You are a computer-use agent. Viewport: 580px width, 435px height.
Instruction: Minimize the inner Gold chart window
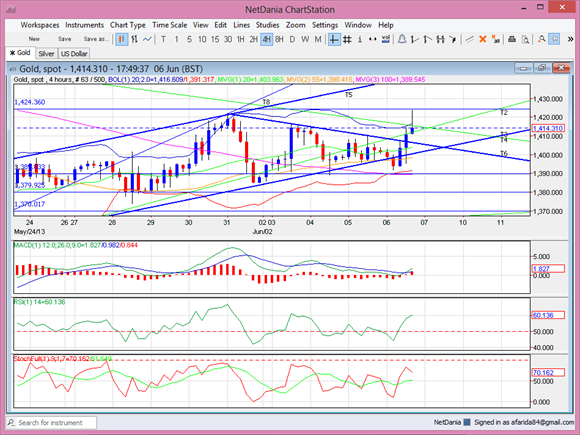click(x=523, y=68)
